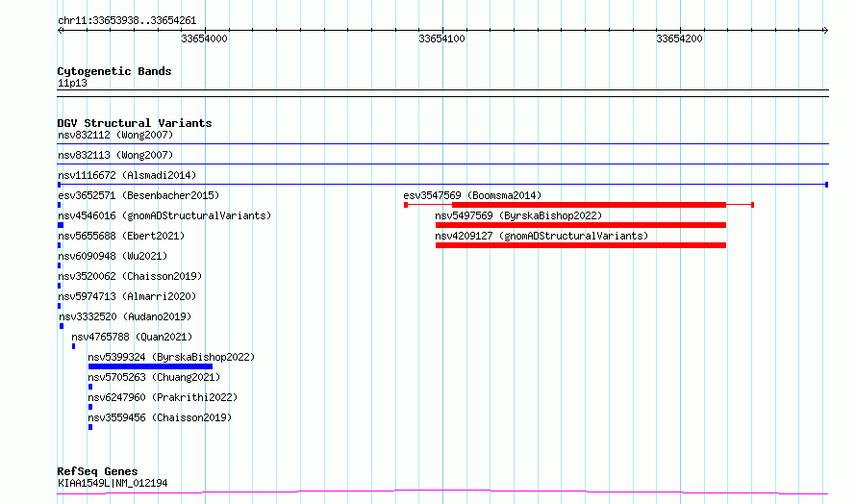Click the left arrow of the ruler
Image resolution: width=856 pixels, height=504 pixels.
click(60, 30)
